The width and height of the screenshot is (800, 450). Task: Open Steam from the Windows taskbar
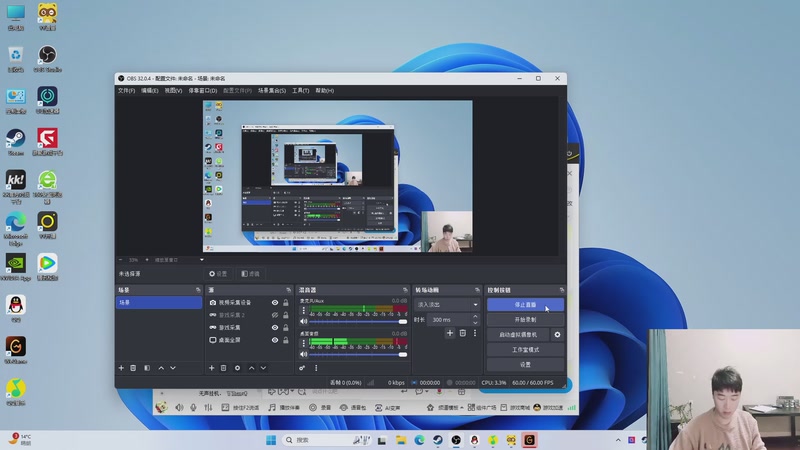437,440
